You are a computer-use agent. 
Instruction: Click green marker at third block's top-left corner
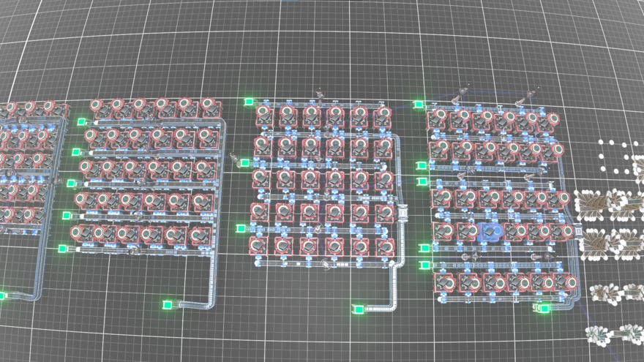[x=249, y=102]
